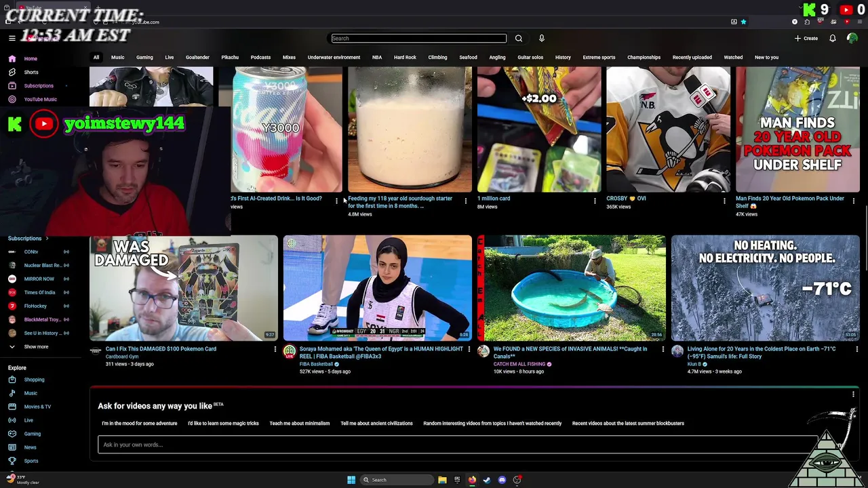Select the Music filter chip
Viewport: 868px width, 488px height.
[x=117, y=58]
